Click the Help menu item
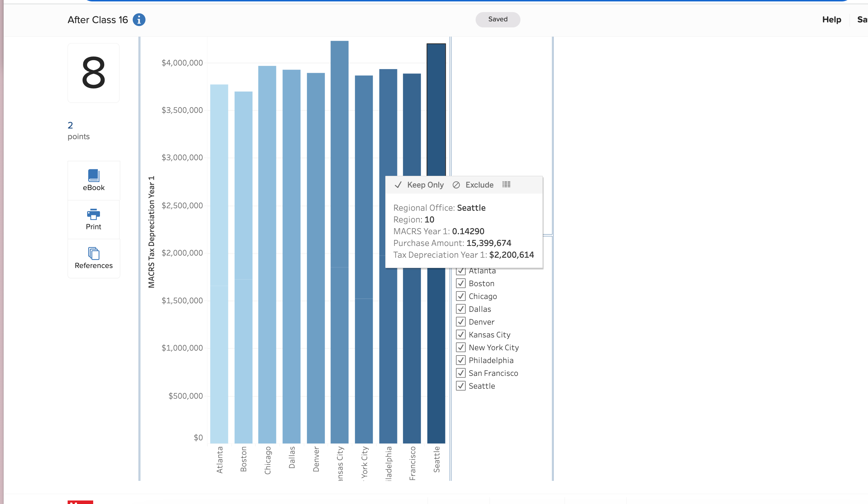Screen dimensions: 868x504 click(831, 20)
